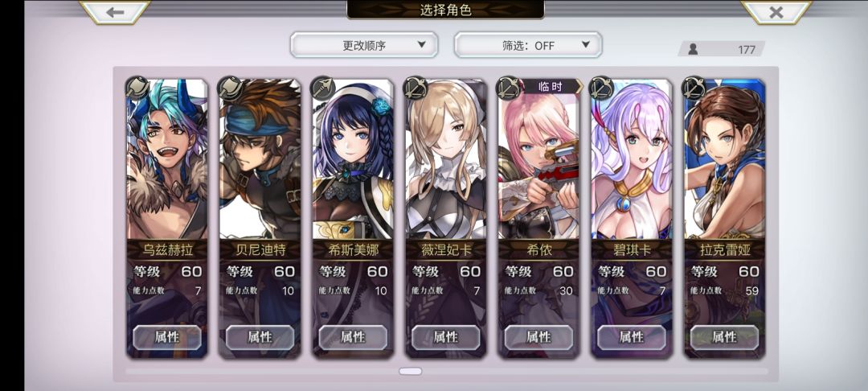Go back using the left arrow button
The height and width of the screenshot is (391, 868).
tap(115, 12)
